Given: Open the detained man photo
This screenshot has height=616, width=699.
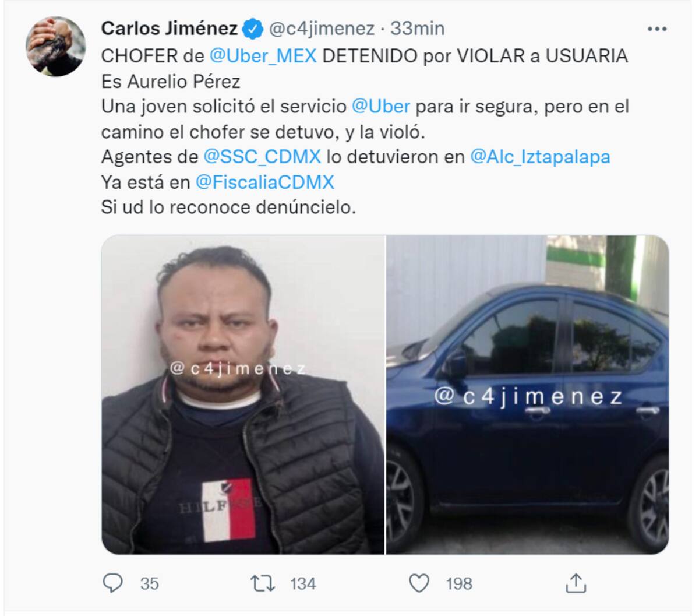Looking at the screenshot, I should pyautogui.click(x=243, y=395).
